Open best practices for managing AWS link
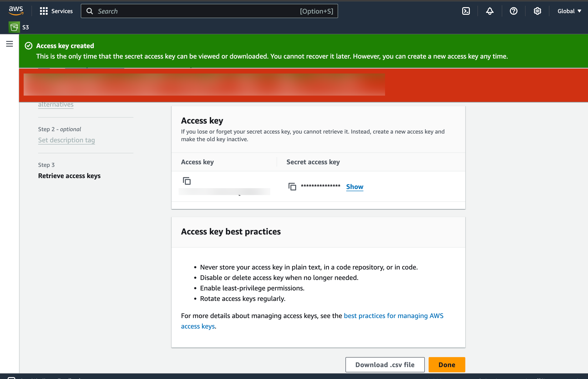The width and height of the screenshot is (588, 379). click(x=393, y=315)
